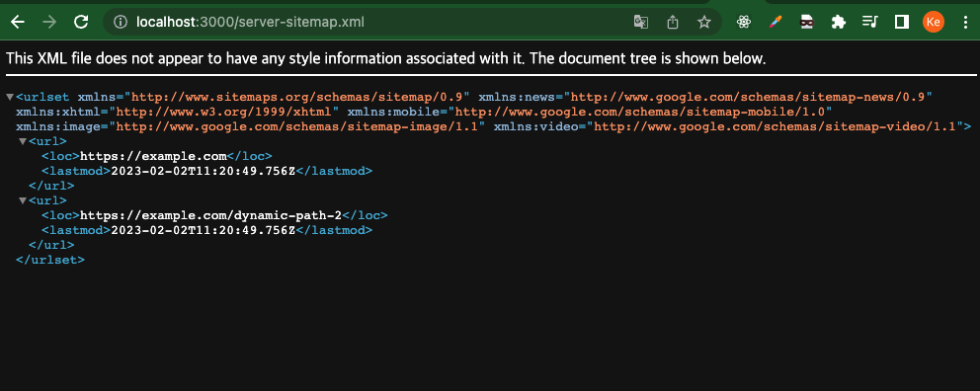The image size is (980, 391).
Task: Click the share page icon
Action: click(x=673, y=23)
